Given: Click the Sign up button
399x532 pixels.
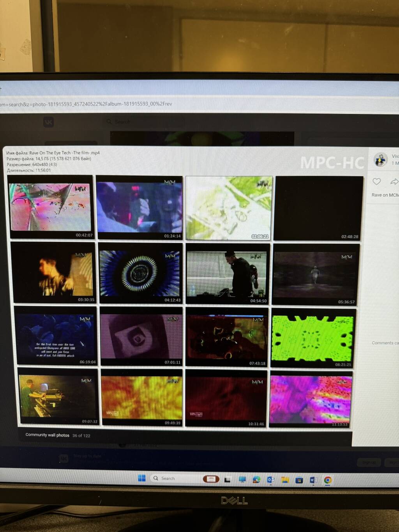Looking at the screenshot, I should tap(369, 462).
